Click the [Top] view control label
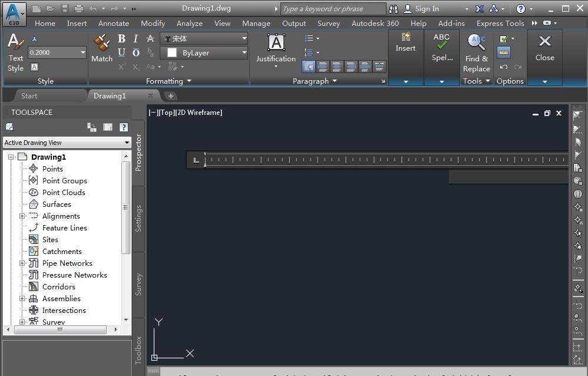The width and height of the screenshot is (588, 376). click(167, 112)
